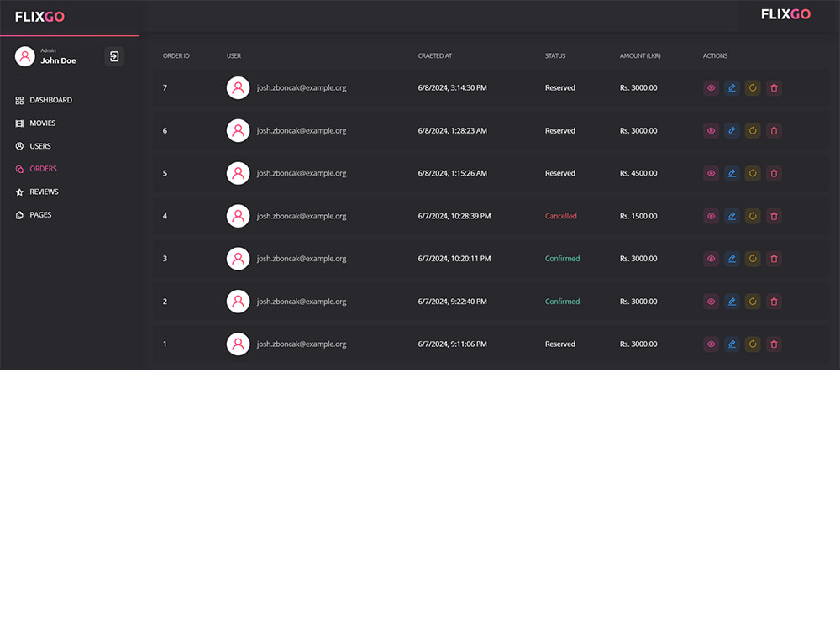View order 6 details eye icon
This screenshot has height=630, width=840.
[x=711, y=131]
